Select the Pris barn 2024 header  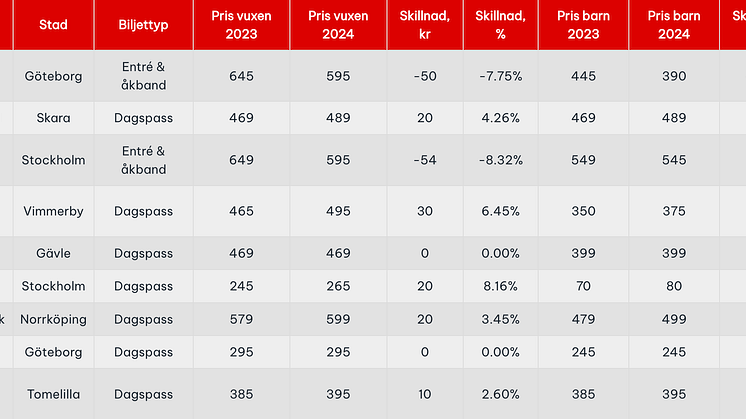click(673, 24)
